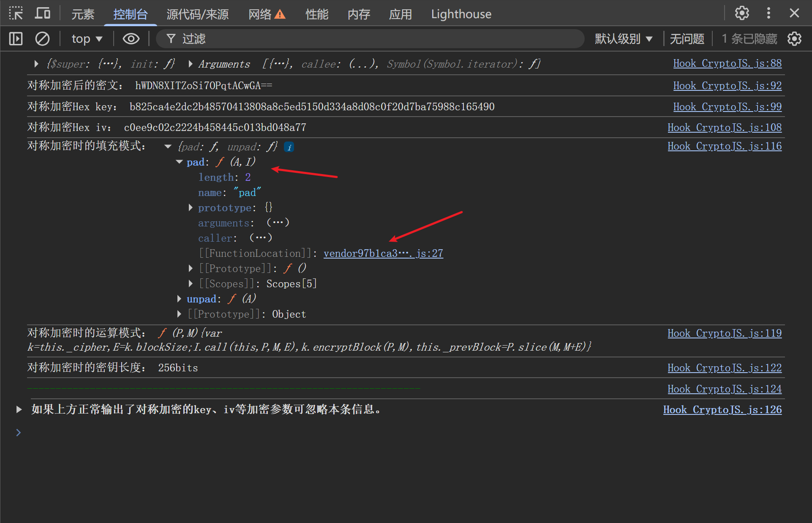Collapse the {pad: ƒ, unpad: ƒ} object

[168, 147]
